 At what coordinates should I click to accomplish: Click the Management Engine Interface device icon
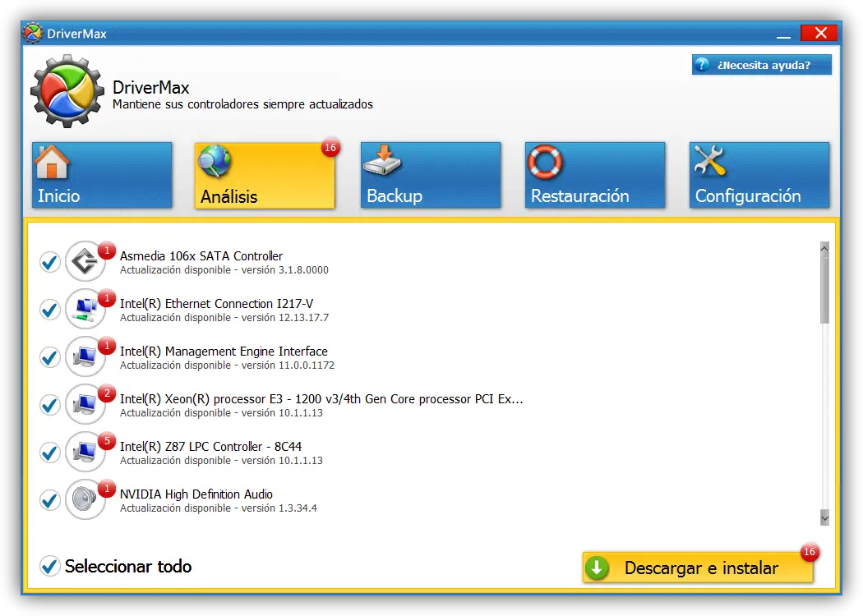85,356
